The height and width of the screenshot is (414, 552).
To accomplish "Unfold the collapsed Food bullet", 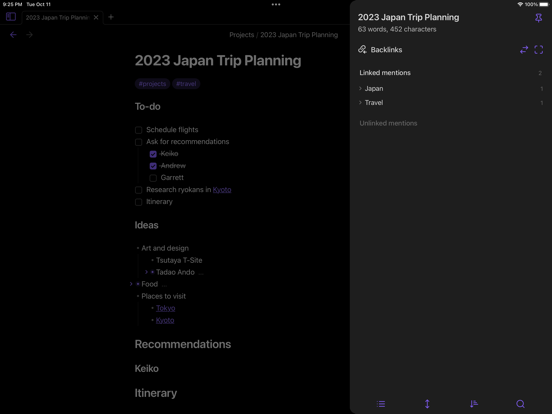I will point(131,284).
